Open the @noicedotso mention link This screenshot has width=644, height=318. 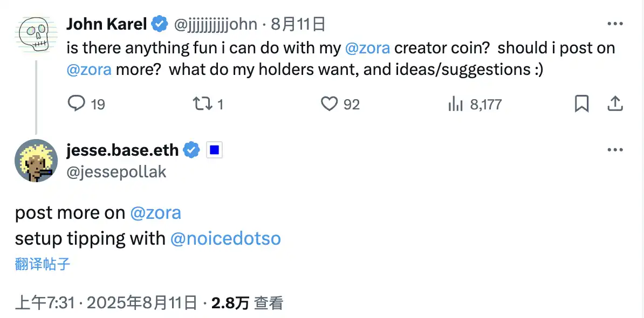(225, 239)
